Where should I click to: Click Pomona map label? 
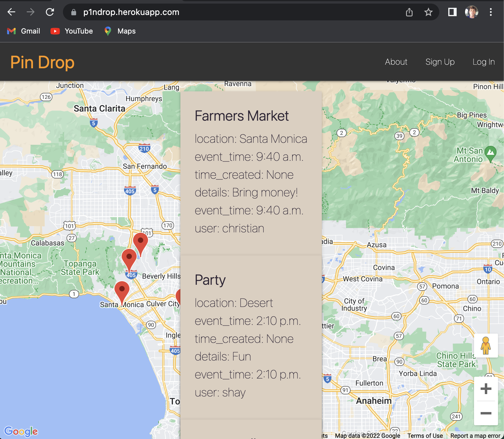point(445,286)
